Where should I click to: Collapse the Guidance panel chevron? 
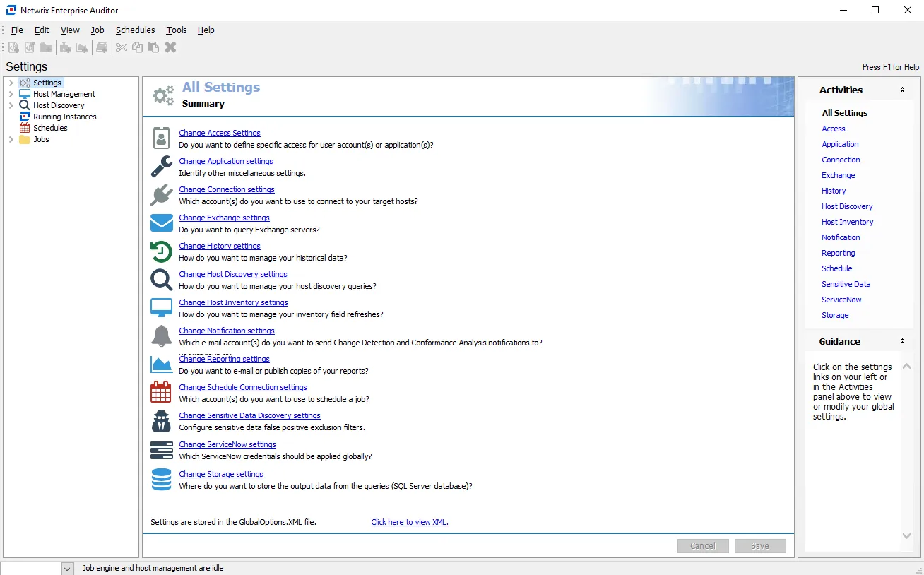pos(902,342)
